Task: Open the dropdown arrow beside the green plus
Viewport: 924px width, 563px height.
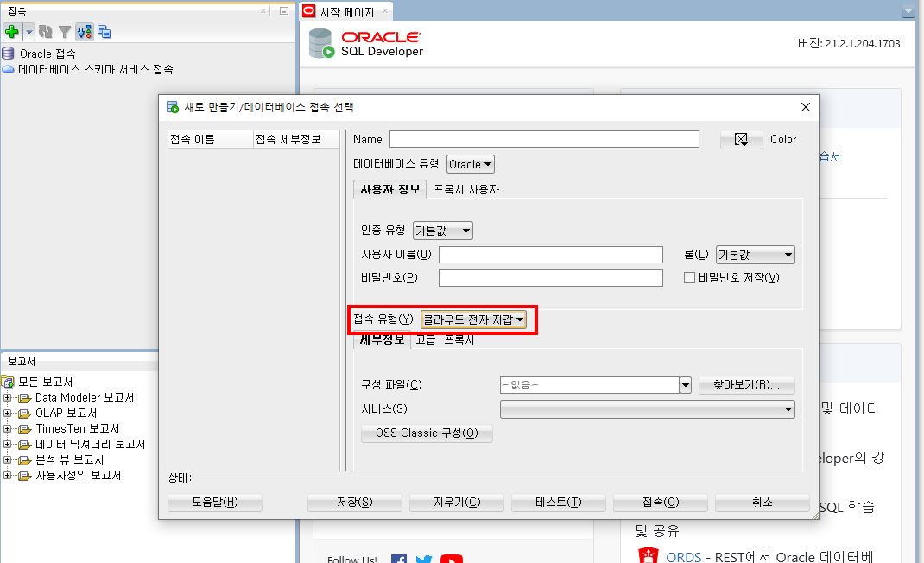Action: pos(28,32)
